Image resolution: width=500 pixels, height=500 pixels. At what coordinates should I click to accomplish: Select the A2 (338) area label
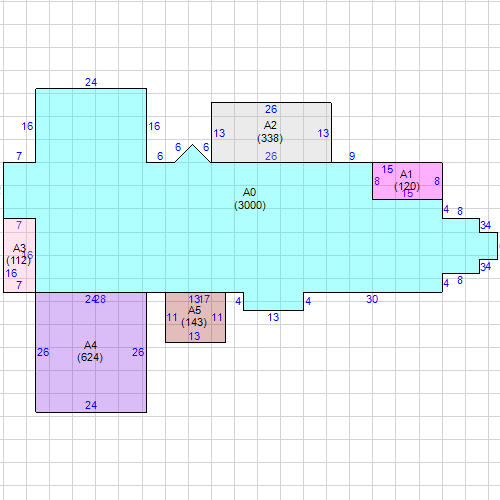click(x=270, y=132)
